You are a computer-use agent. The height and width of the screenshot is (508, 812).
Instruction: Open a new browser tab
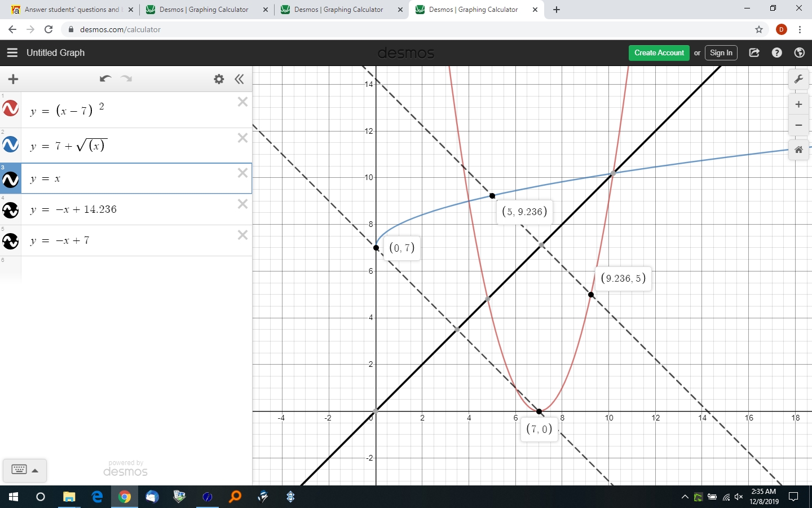557,10
